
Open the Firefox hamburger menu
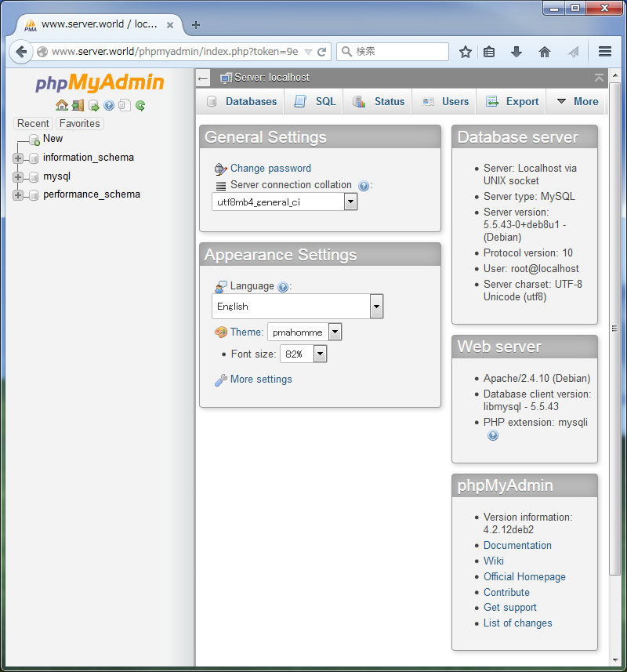point(605,52)
